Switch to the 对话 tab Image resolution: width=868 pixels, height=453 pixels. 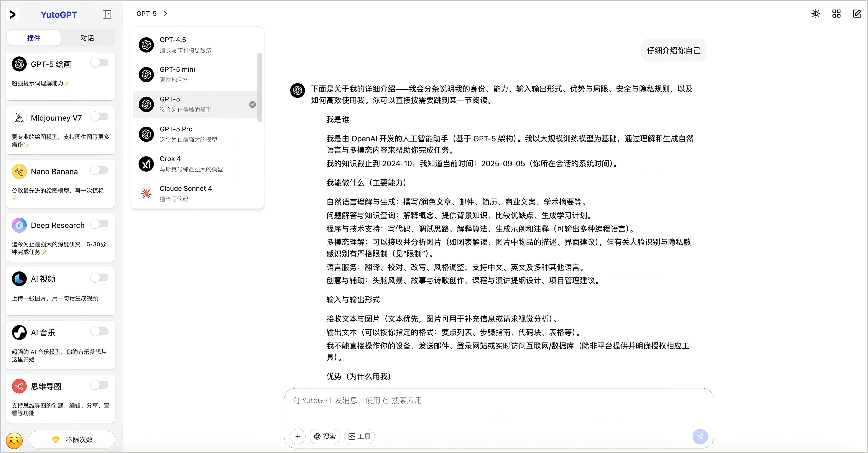pyautogui.click(x=87, y=38)
